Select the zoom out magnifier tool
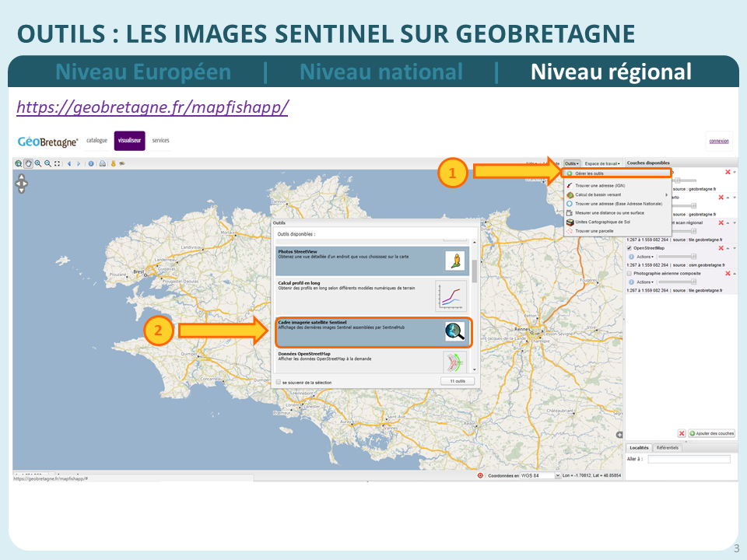 point(47,164)
